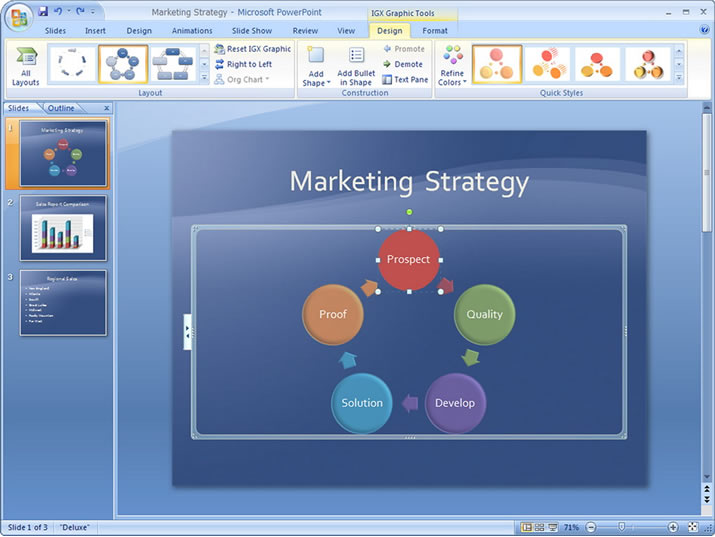
Task: Fit slide to current window
Action: pos(693,527)
